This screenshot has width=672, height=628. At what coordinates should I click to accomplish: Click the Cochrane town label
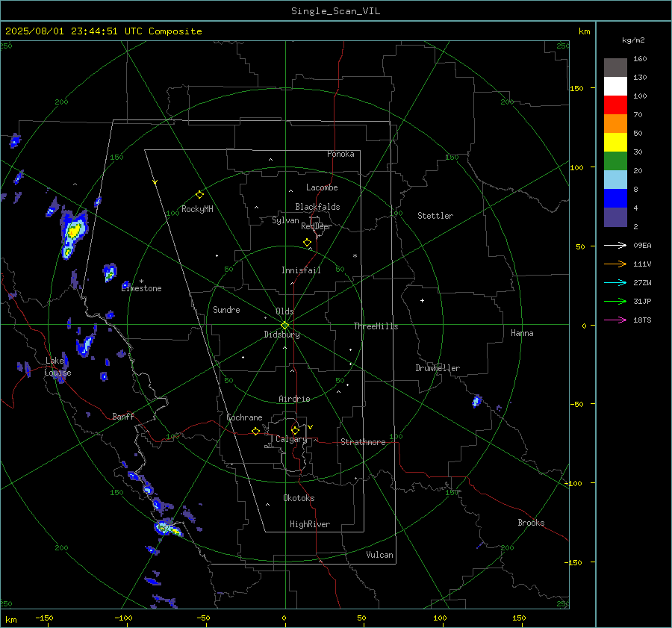click(244, 417)
